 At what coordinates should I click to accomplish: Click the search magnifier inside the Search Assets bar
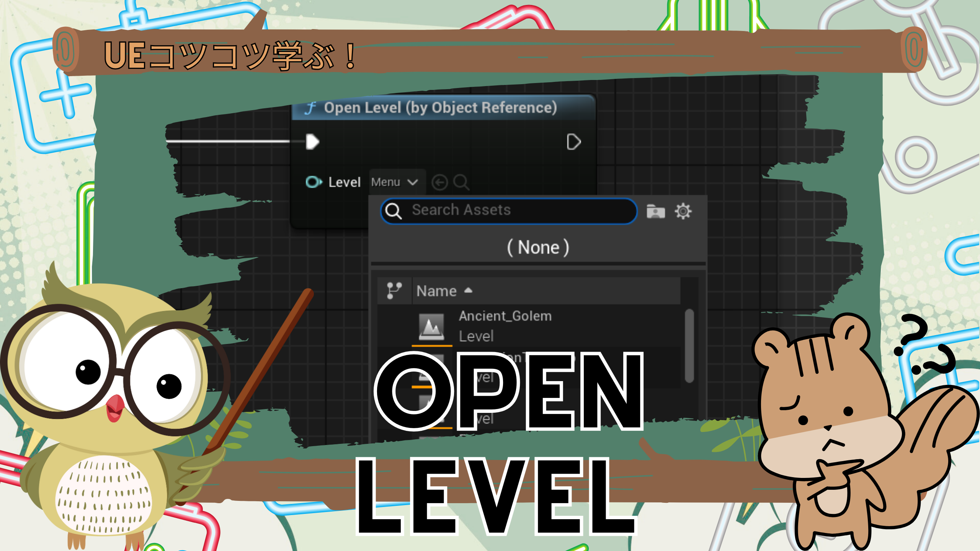coord(394,210)
